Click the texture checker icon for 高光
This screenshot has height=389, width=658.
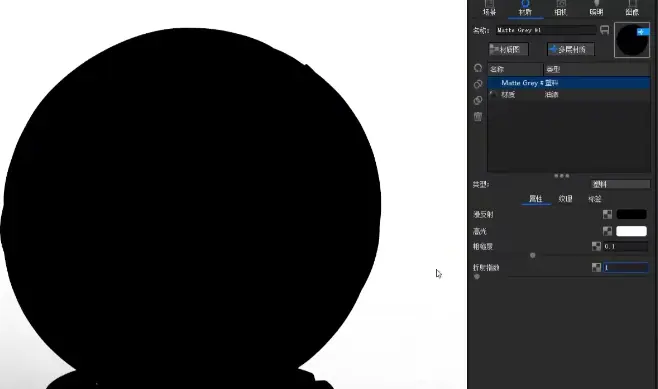pos(607,231)
